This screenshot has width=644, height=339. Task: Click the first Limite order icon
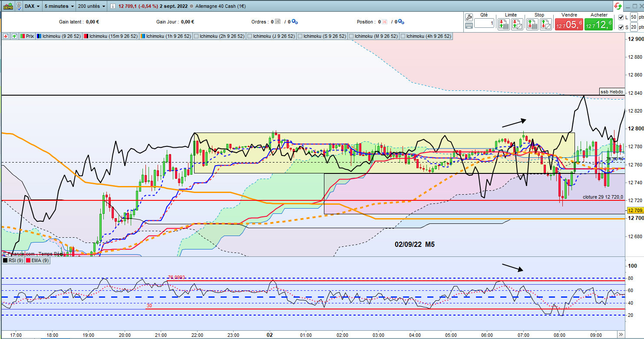(x=504, y=24)
